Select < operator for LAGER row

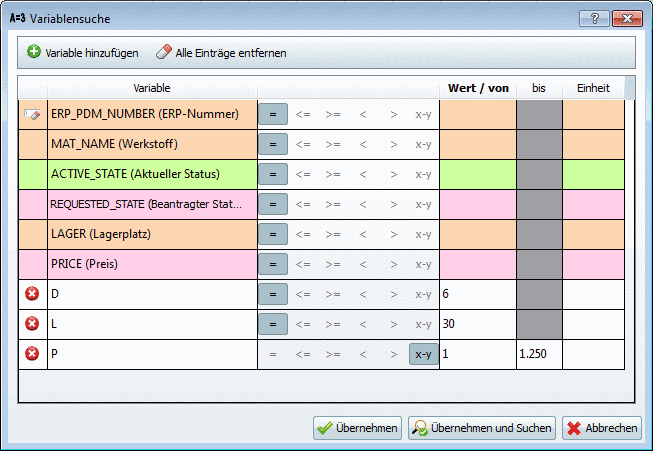coord(363,234)
